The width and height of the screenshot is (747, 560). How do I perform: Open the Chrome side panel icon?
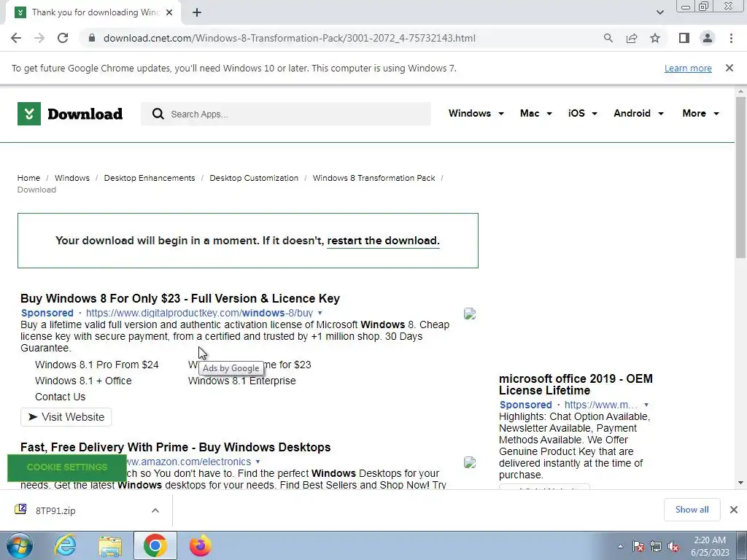(684, 38)
